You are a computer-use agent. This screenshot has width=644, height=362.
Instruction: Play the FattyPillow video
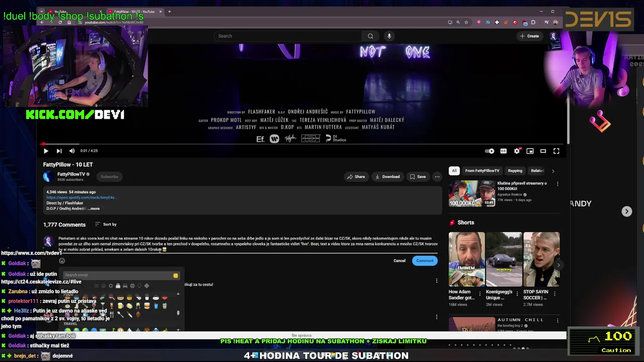(46, 151)
